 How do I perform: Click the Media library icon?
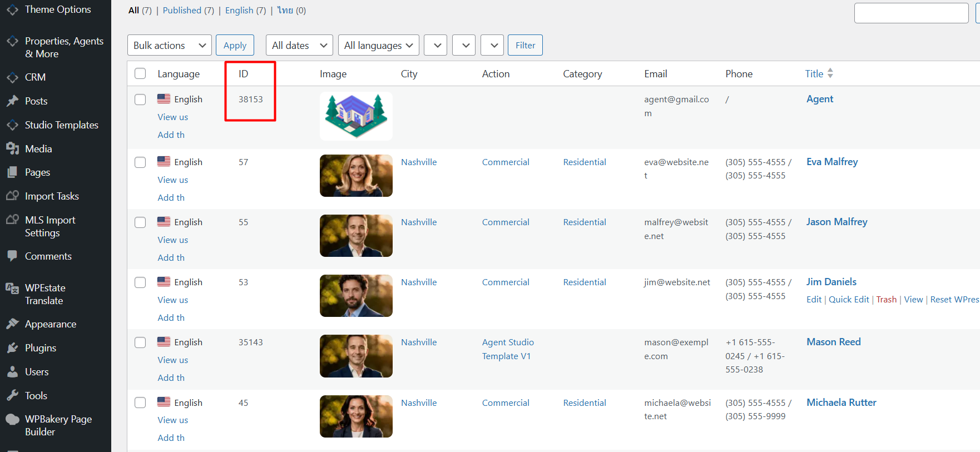point(12,148)
